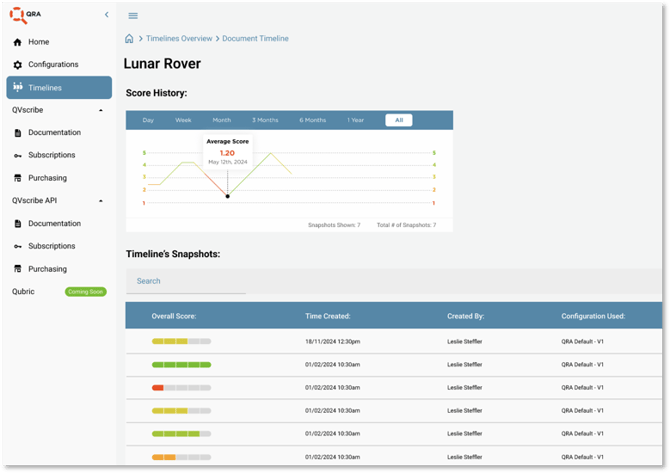Open Purchasing under QVscribe API
670x473 pixels.
[47, 269]
